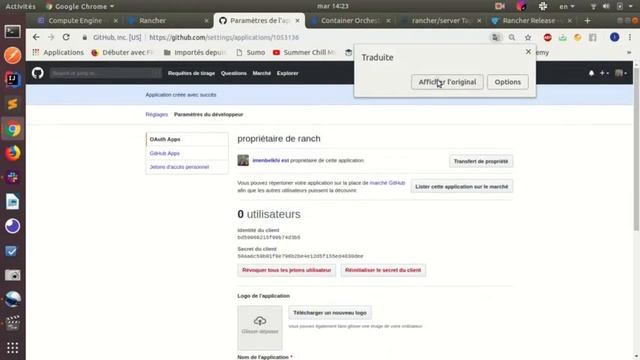Open the 'en' keyboard language dropdown
Viewport: 640px width, 360px height.
[x=567, y=6]
